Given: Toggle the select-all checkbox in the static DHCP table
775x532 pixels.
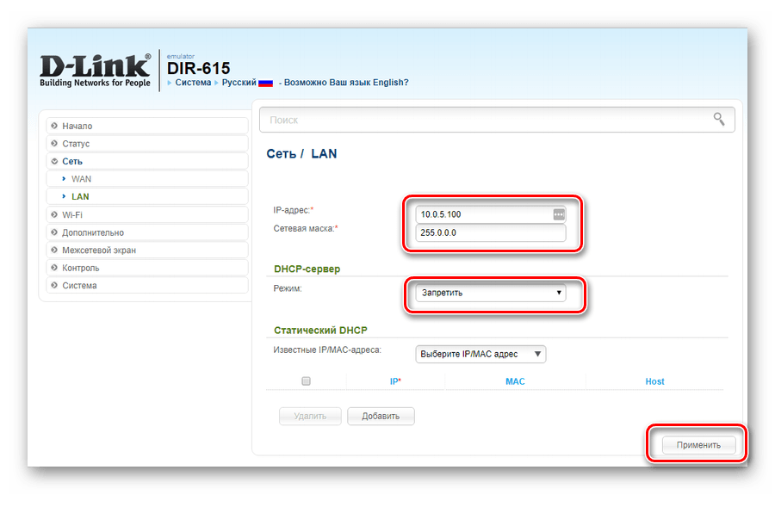Looking at the screenshot, I should [x=306, y=380].
